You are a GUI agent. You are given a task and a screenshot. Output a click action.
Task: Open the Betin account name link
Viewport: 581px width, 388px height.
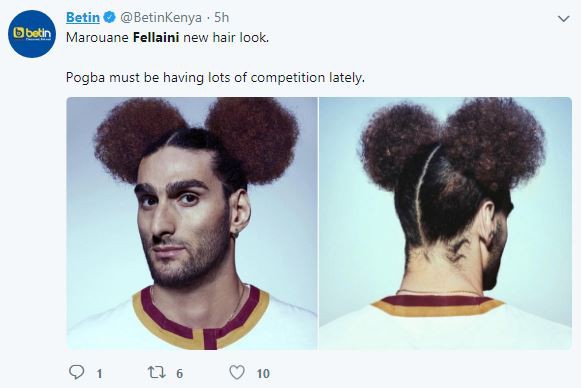(83, 17)
